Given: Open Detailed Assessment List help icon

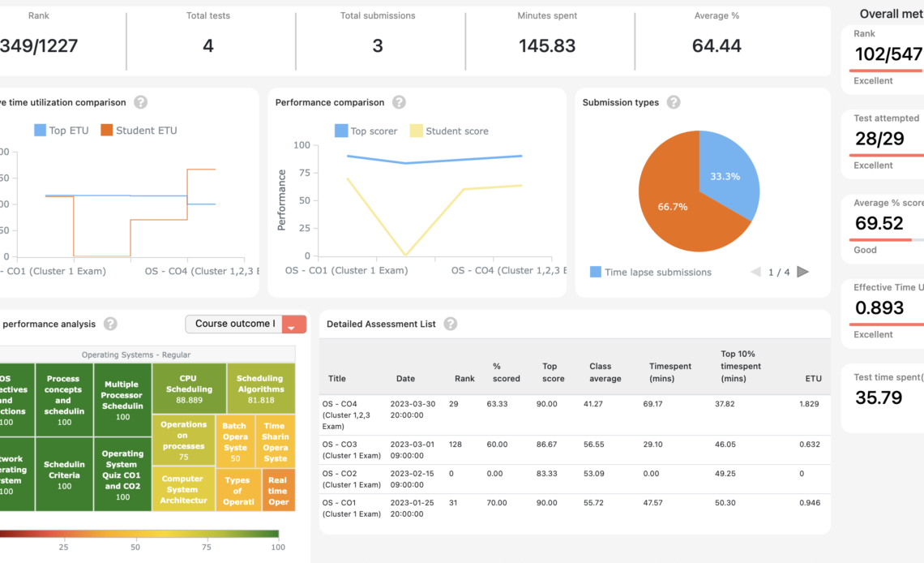Looking at the screenshot, I should tap(452, 324).
